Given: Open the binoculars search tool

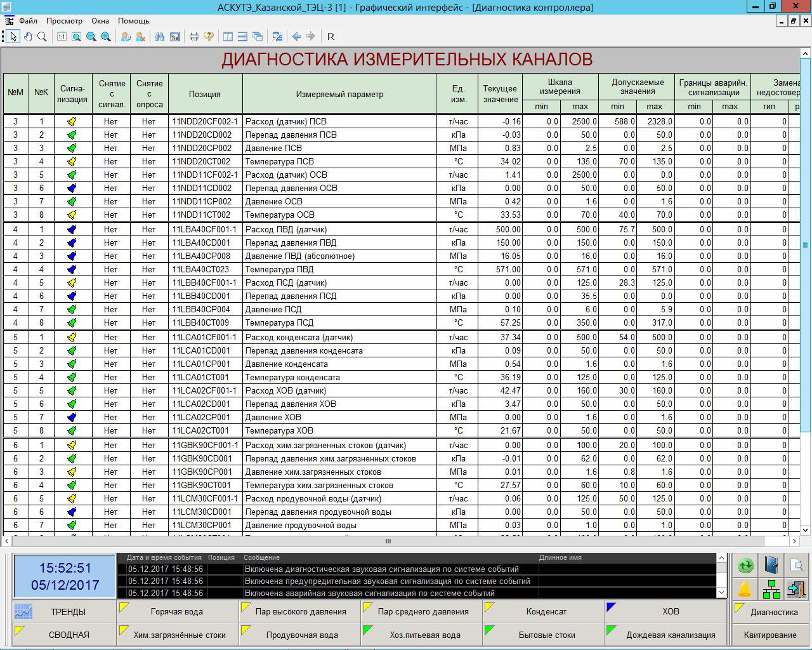Looking at the screenshot, I should coord(159,37).
